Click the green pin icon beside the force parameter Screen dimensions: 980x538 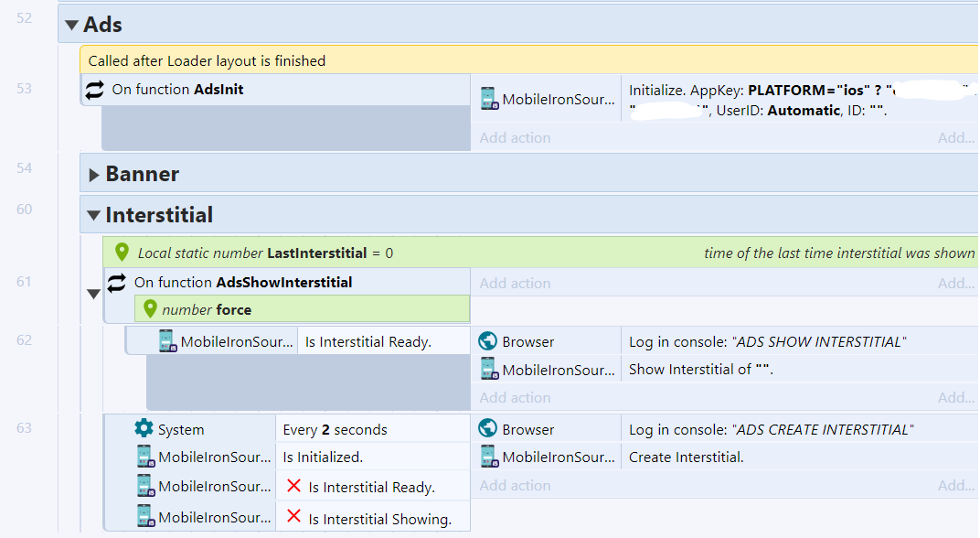pyautogui.click(x=150, y=307)
